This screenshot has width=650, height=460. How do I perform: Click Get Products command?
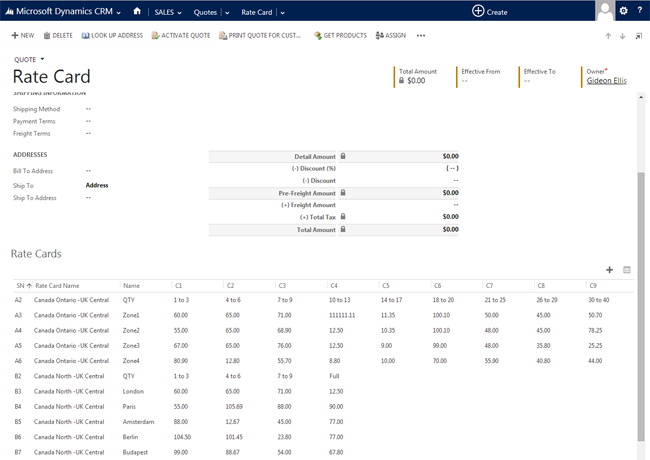[340, 35]
